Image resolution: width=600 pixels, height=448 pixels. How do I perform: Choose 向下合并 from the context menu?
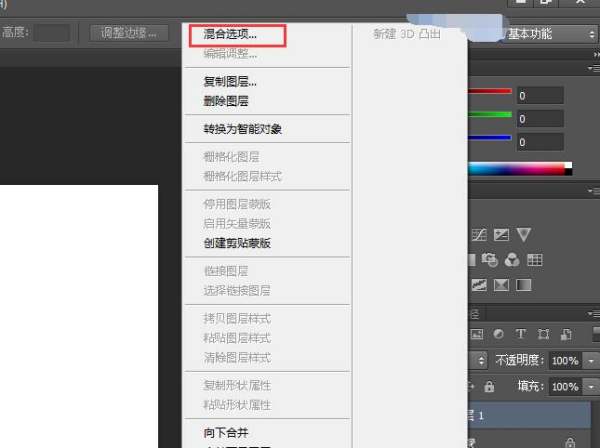tap(226, 433)
